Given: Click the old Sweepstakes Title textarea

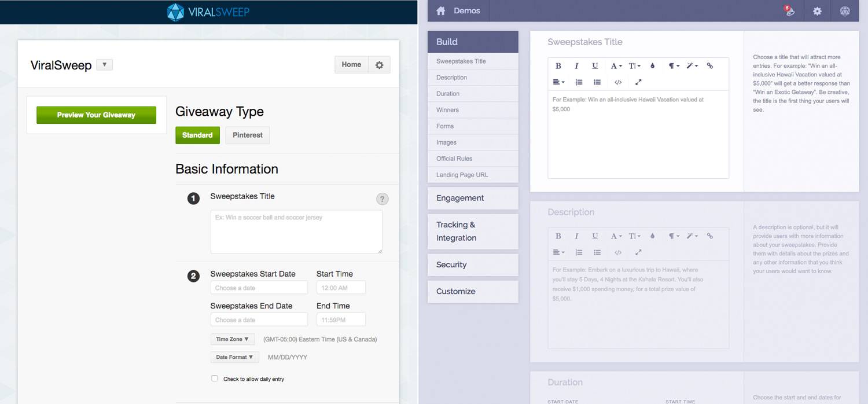Looking at the screenshot, I should click(x=296, y=232).
